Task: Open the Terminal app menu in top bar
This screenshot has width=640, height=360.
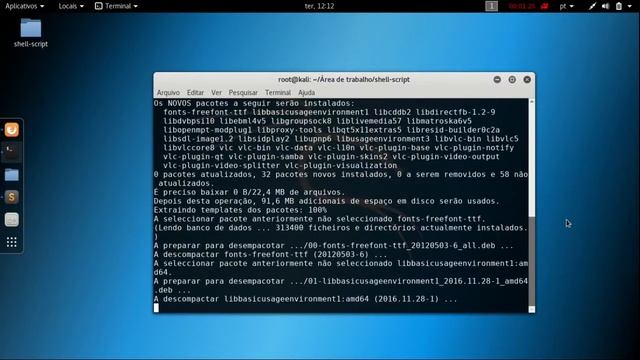Action: (x=116, y=6)
